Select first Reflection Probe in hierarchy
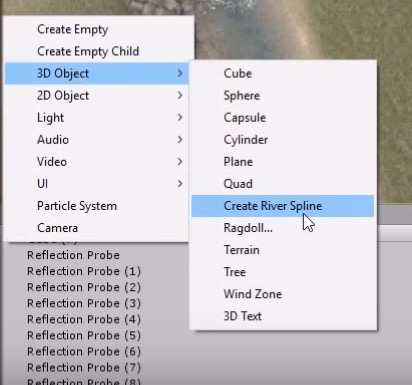 pos(73,255)
